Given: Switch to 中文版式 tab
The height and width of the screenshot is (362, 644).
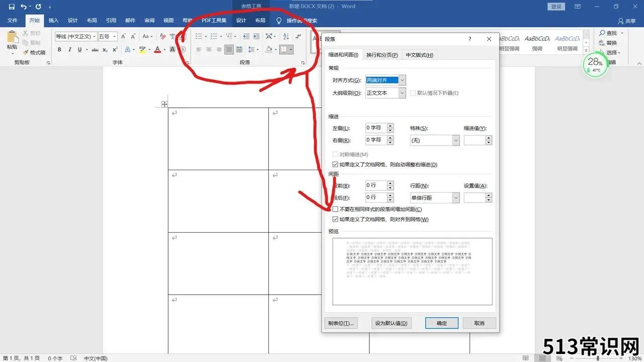Looking at the screenshot, I should tap(419, 55).
